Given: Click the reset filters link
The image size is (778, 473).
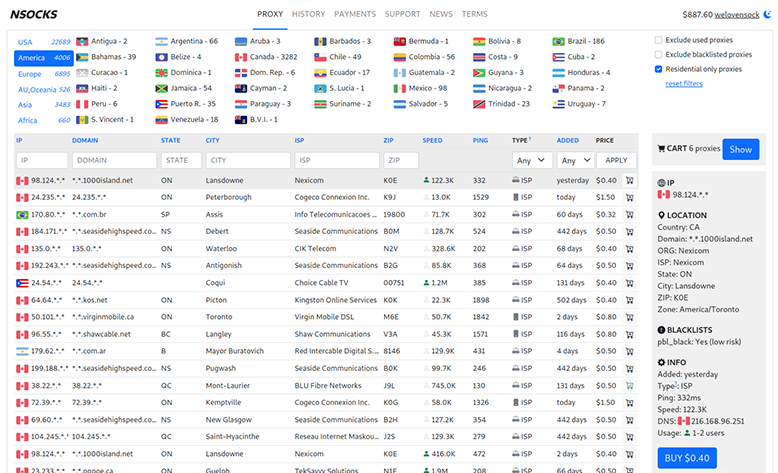Looking at the screenshot, I should coord(684,83).
